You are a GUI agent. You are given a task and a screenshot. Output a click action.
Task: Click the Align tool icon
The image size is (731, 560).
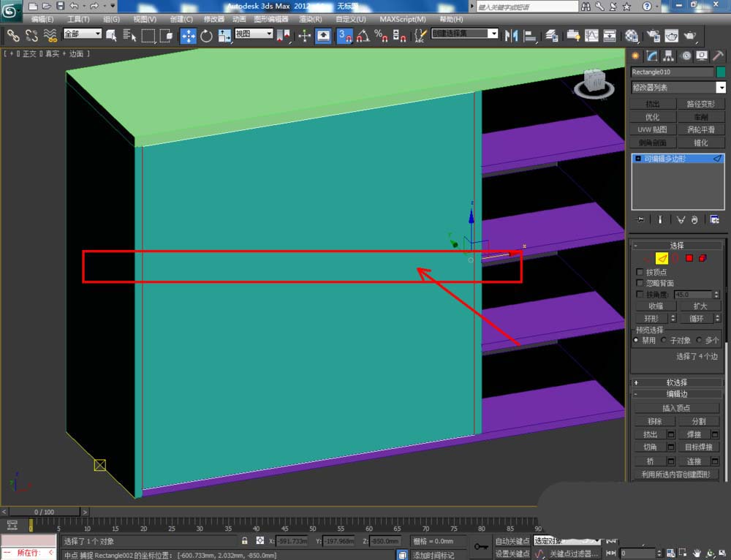529,36
